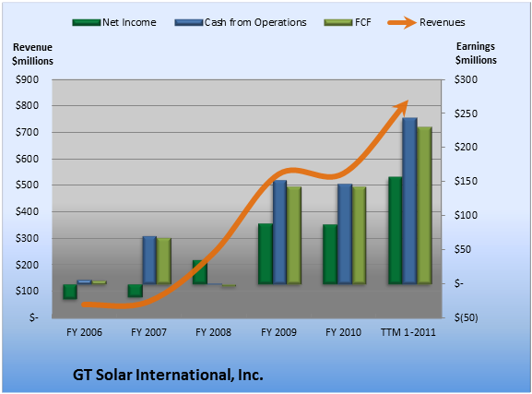Click the Earnings $millions axis title
Screen dimensions: 532x394
coord(476,54)
